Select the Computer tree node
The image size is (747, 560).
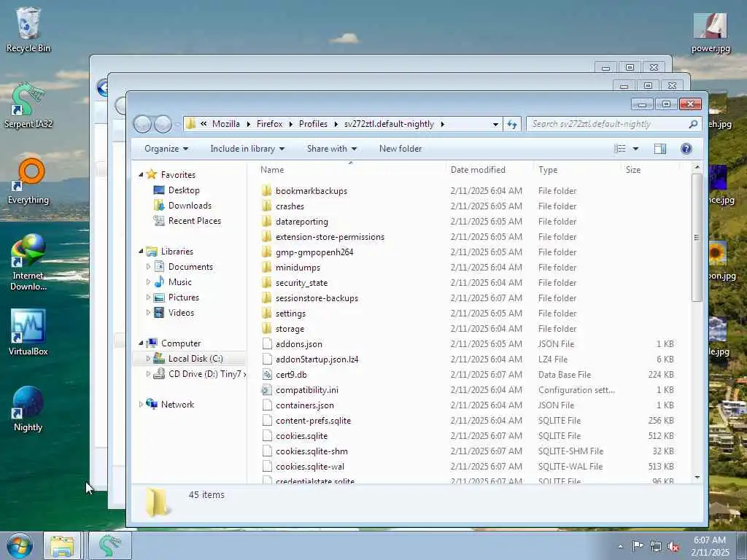click(x=181, y=343)
